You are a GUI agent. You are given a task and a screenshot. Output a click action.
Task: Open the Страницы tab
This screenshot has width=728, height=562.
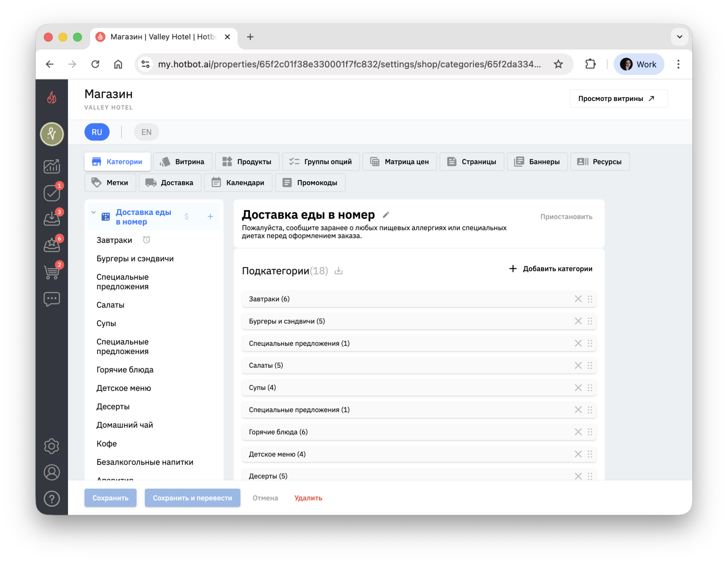(472, 162)
